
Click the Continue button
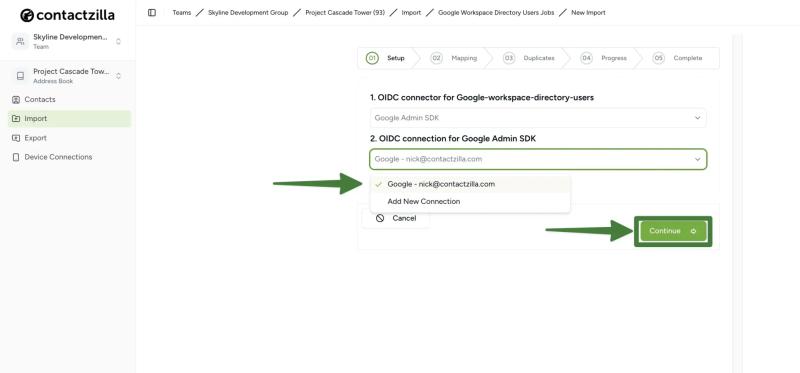click(673, 231)
